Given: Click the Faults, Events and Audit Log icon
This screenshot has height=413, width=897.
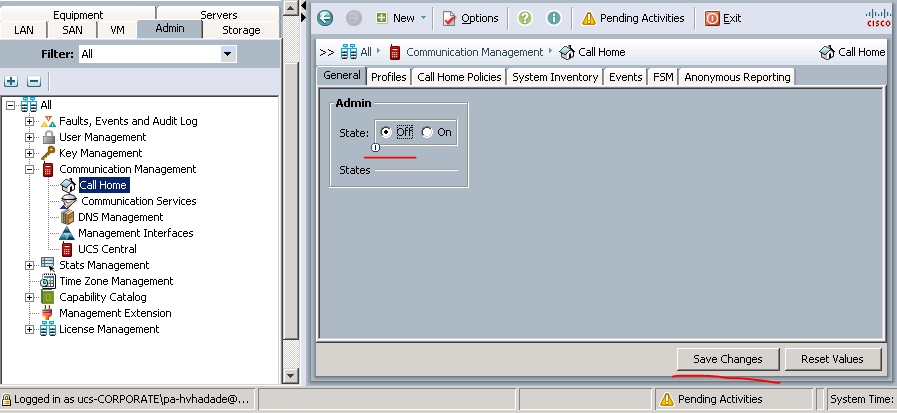Looking at the screenshot, I should (49, 121).
